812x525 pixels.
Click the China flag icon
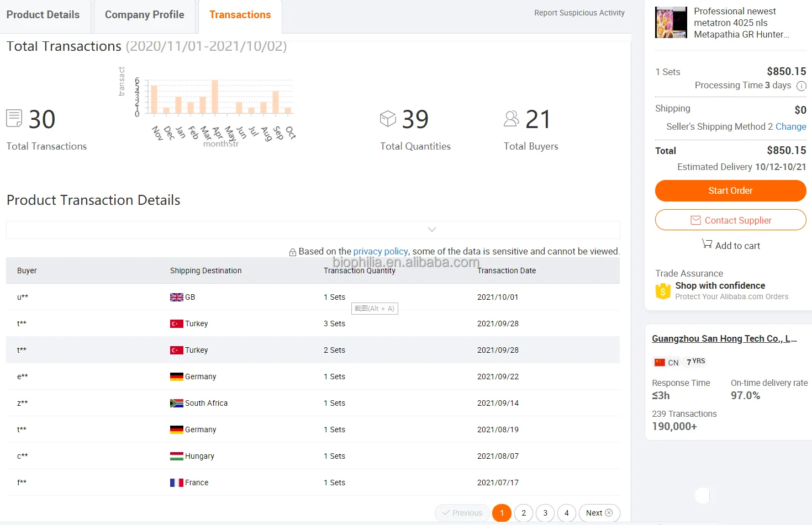coord(660,363)
